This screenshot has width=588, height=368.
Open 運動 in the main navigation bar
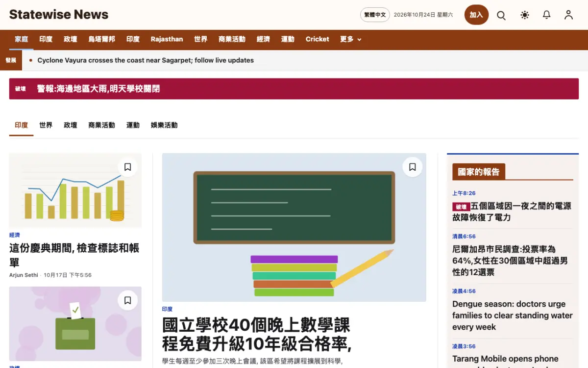click(288, 39)
